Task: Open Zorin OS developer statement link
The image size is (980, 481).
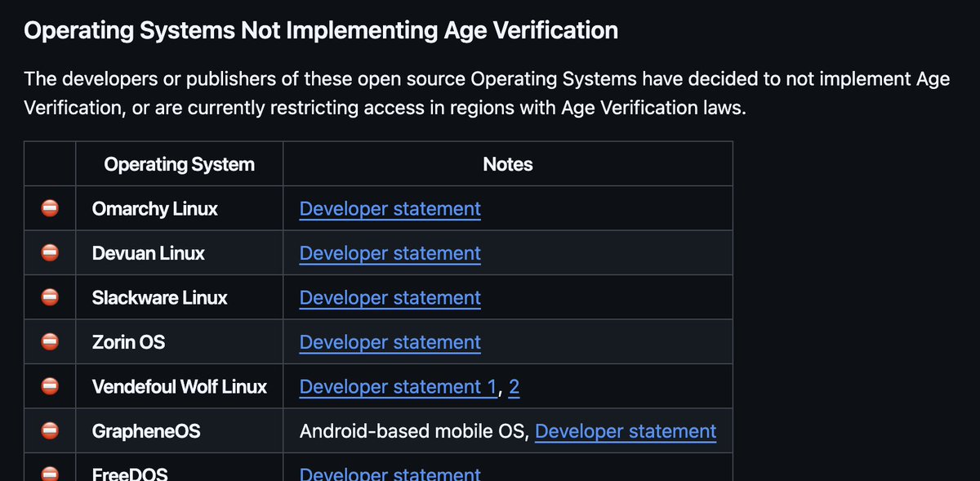Action: click(390, 342)
